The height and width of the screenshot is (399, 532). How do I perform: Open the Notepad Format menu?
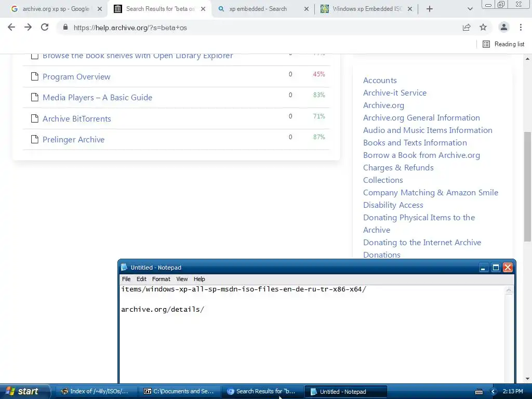pos(161,279)
